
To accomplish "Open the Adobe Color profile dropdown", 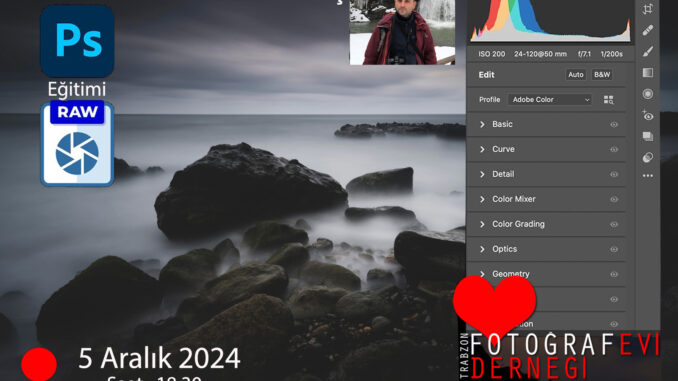I will click(x=550, y=99).
